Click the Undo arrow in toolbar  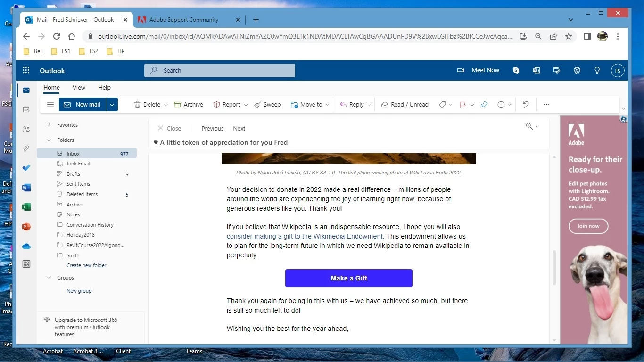coord(526,105)
